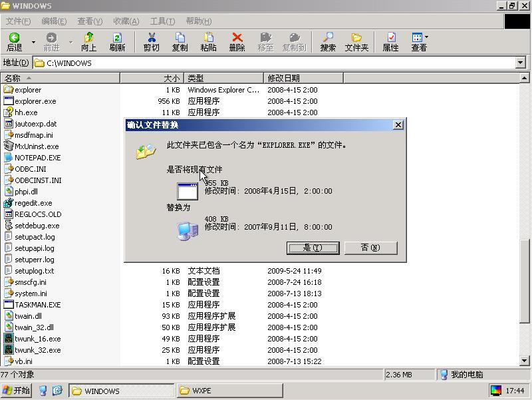Select the smscfg.ini file name
Screen dimensions: 532x400
click(x=30, y=282)
